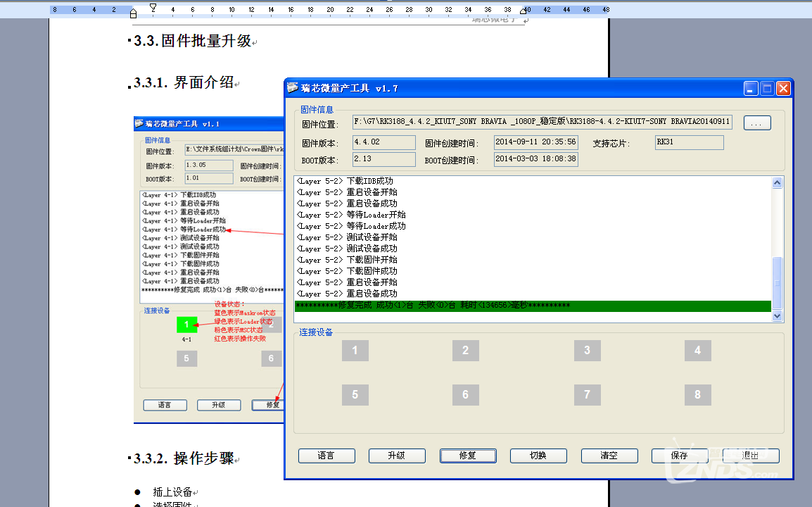This screenshot has width=812, height=507.
Task: Click device slot 8 indicator
Action: coord(697,395)
